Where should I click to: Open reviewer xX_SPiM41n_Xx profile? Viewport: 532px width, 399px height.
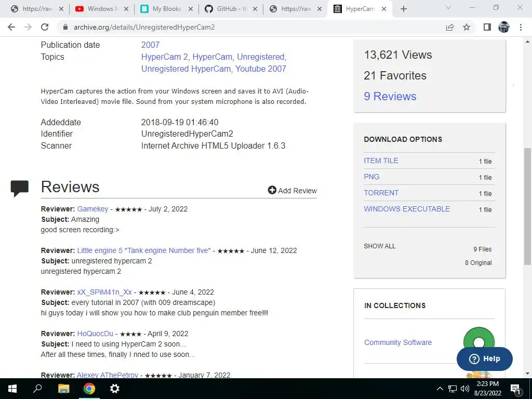(104, 292)
